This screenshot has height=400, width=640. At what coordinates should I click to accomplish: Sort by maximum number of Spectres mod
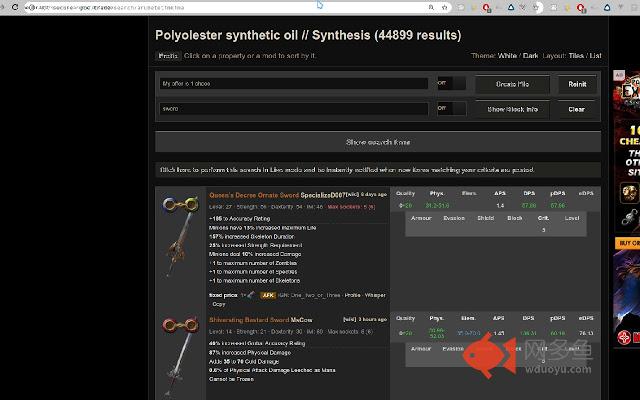tap(253, 272)
